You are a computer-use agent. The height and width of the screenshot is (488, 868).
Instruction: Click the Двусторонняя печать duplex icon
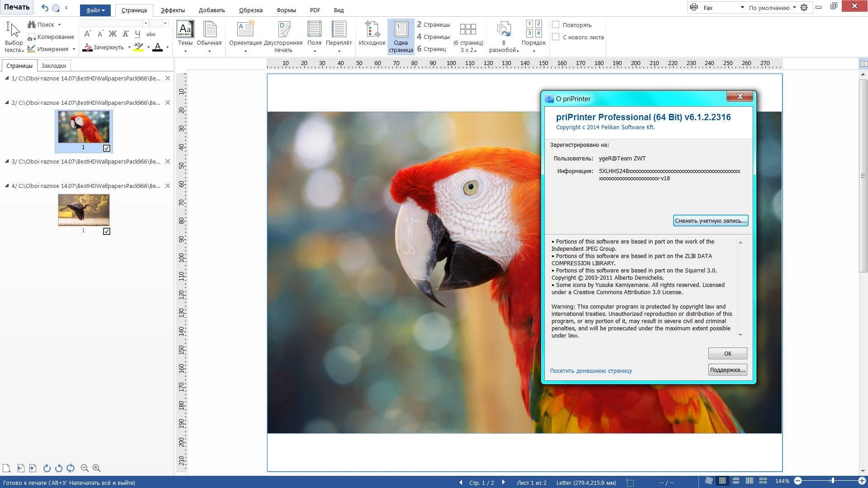coord(283,37)
